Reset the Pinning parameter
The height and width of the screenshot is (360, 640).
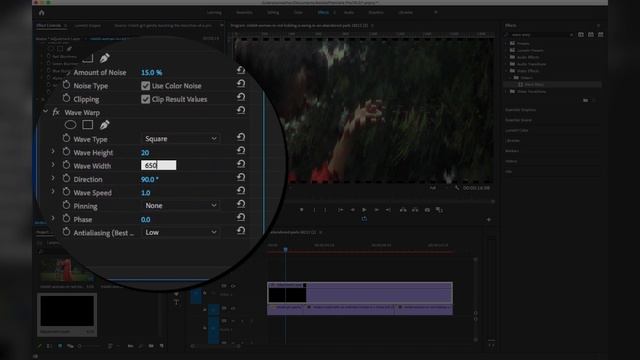pos(241,204)
